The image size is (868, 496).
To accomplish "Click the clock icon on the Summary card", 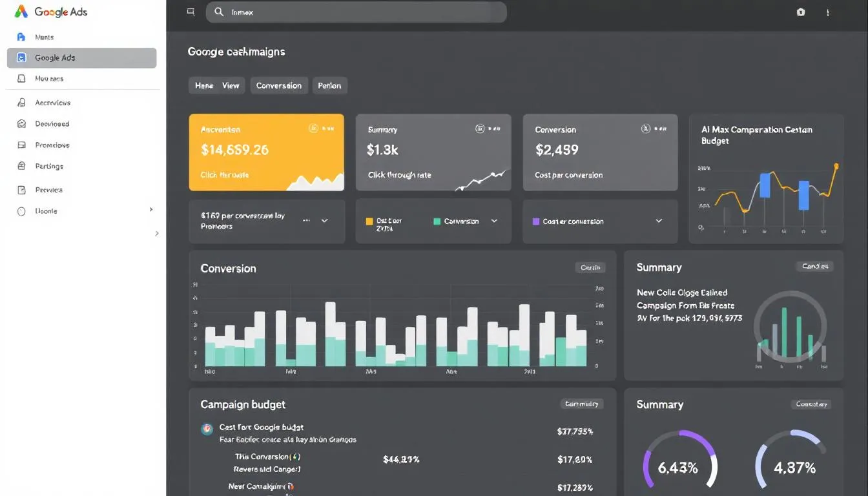I will 479,129.
